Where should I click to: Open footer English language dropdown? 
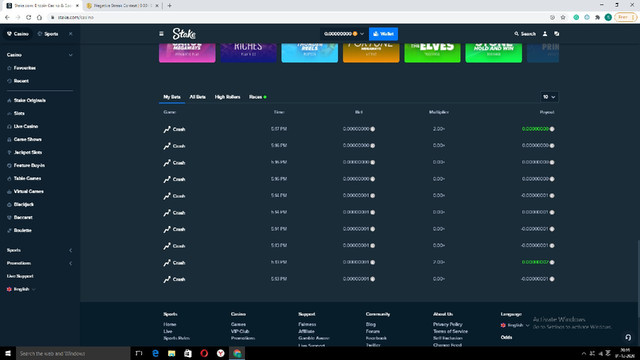click(515, 325)
